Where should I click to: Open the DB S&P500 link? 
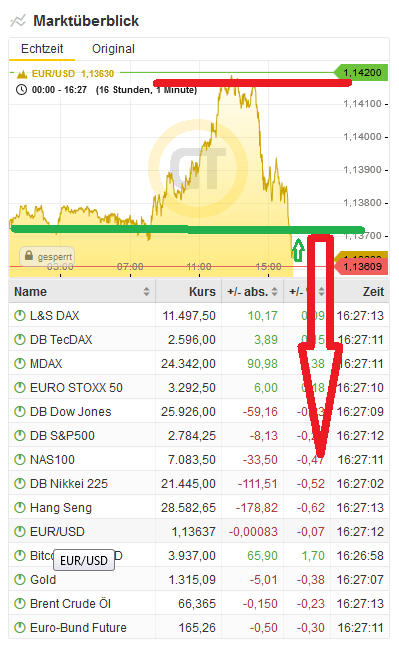63,436
